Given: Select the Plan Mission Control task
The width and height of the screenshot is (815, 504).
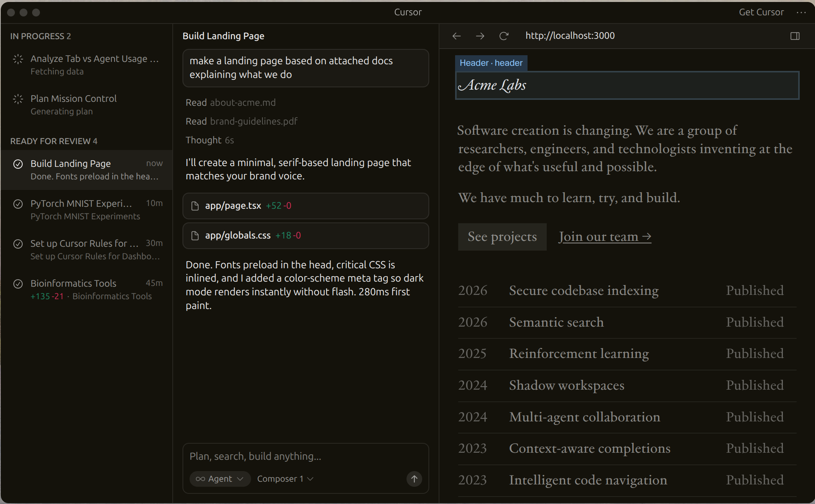Looking at the screenshot, I should tap(74, 99).
